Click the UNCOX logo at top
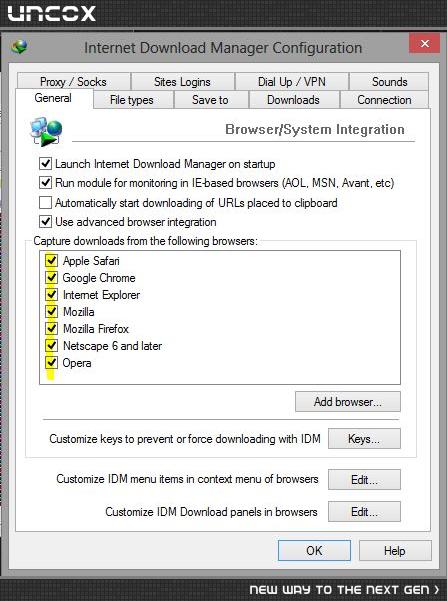The image size is (447, 601). point(52,13)
